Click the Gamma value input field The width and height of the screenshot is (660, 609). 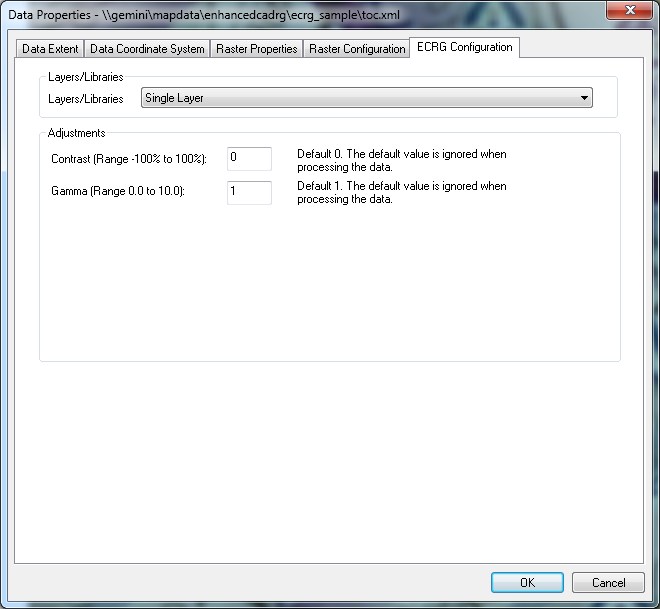[249, 192]
